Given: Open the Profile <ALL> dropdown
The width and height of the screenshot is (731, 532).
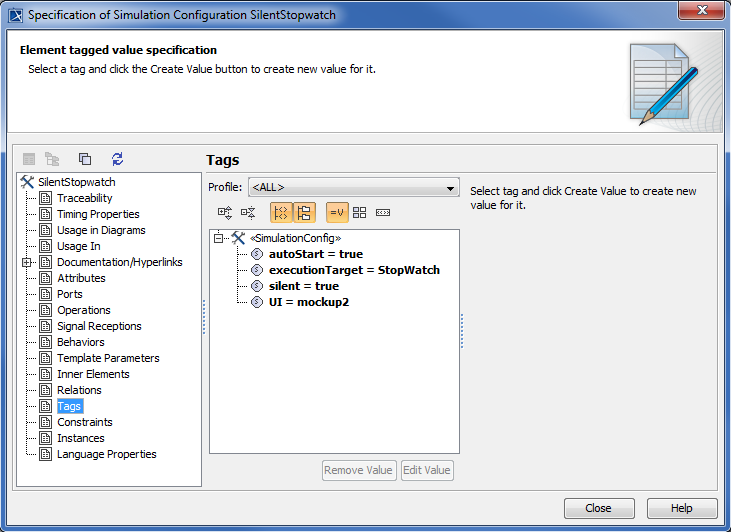Looking at the screenshot, I should point(353,187).
